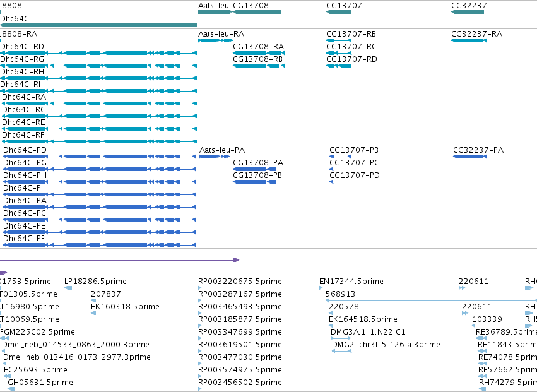Select the long Dhc64C gene bar
The height and width of the screenshot is (392, 537).
[x=98, y=25]
